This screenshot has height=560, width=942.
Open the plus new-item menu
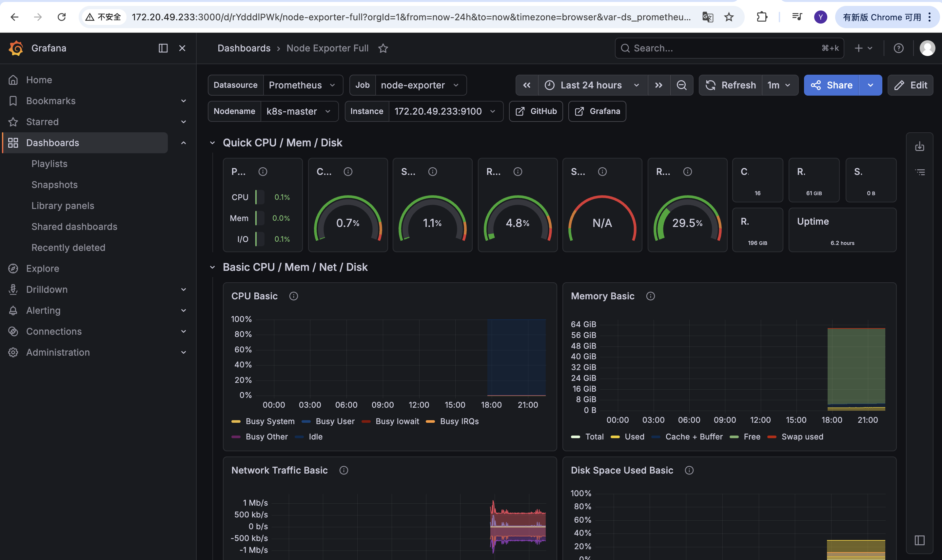[863, 48]
